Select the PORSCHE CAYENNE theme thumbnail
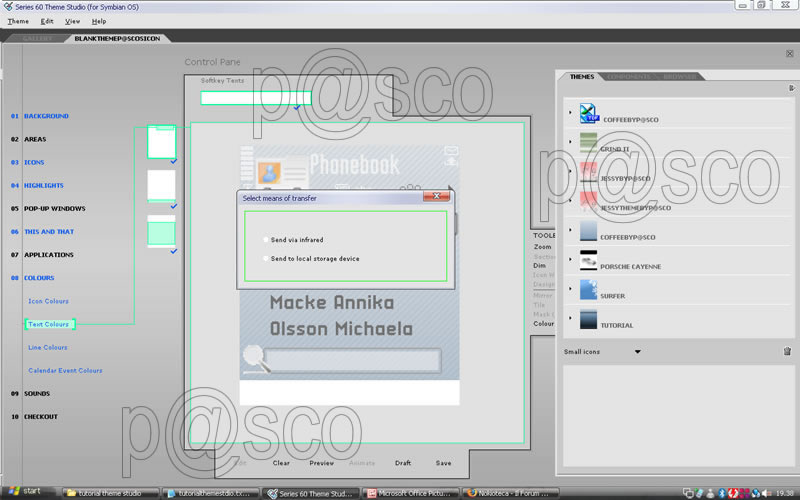Screen dimensions: 800x500 point(588,260)
